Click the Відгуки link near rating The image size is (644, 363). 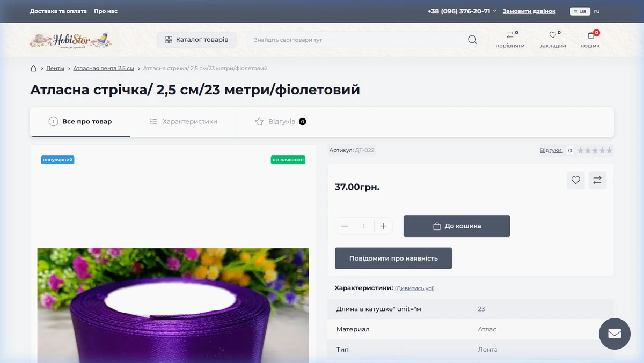click(x=551, y=151)
